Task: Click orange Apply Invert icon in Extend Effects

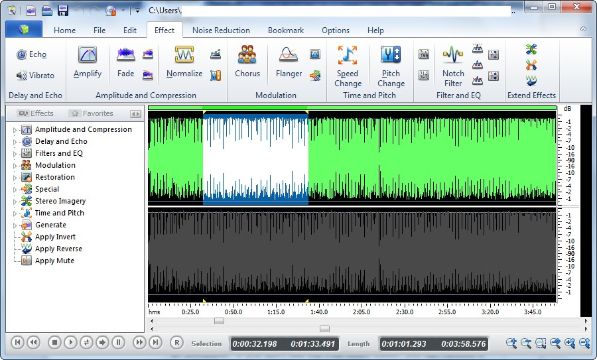Action: click(x=532, y=65)
